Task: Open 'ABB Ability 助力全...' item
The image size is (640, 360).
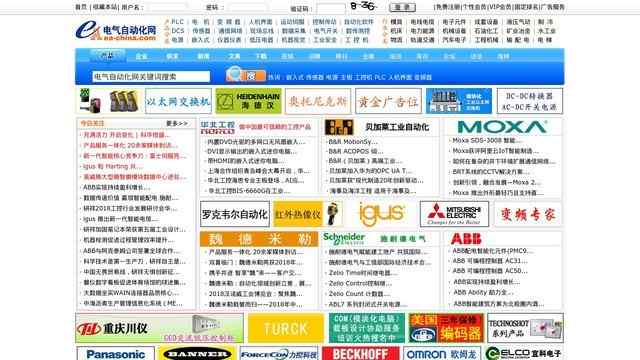Action: coord(483,292)
